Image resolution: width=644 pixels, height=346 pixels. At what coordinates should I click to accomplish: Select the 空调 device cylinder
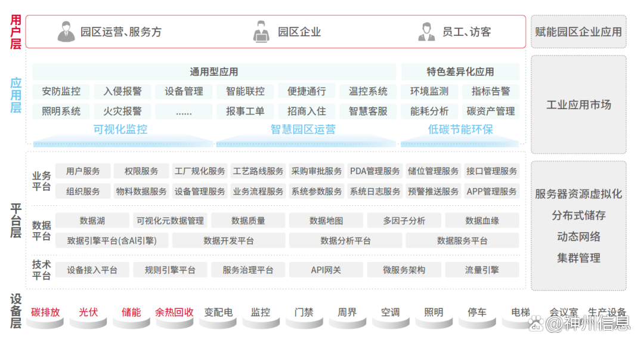click(391, 323)
